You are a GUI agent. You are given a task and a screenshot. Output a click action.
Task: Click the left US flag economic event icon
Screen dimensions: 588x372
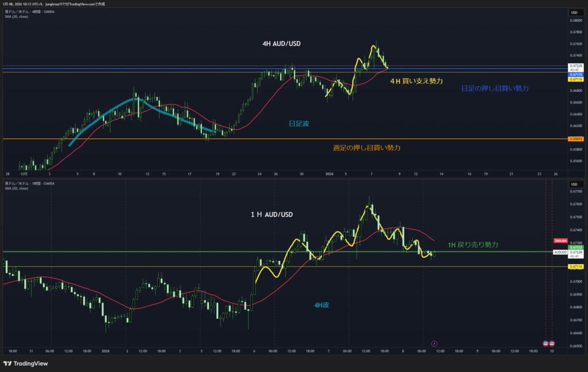click(x=546, y=343)
